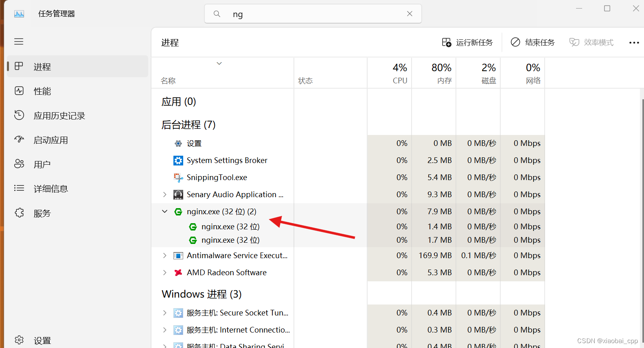Click the System Settings Broker icon

pos(178,161)
